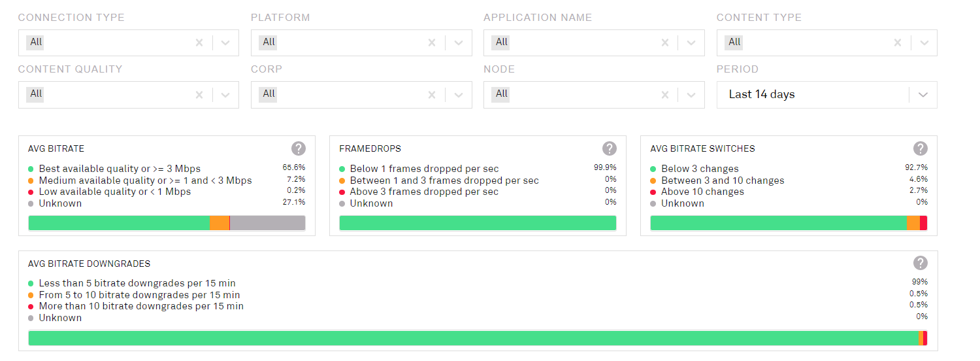
Task: Click red segment in AVG BITRATE SWITCHES bar
Action: 923,223
